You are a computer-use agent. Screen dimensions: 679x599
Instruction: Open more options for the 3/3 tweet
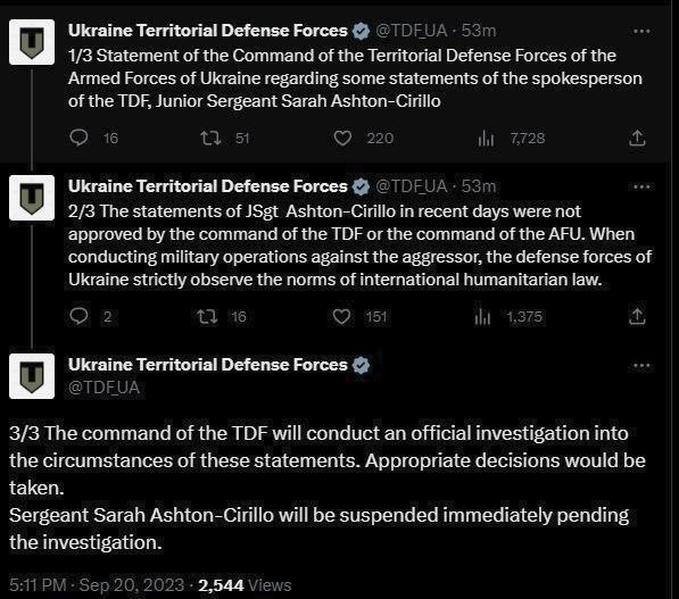(x=641, y=366)
